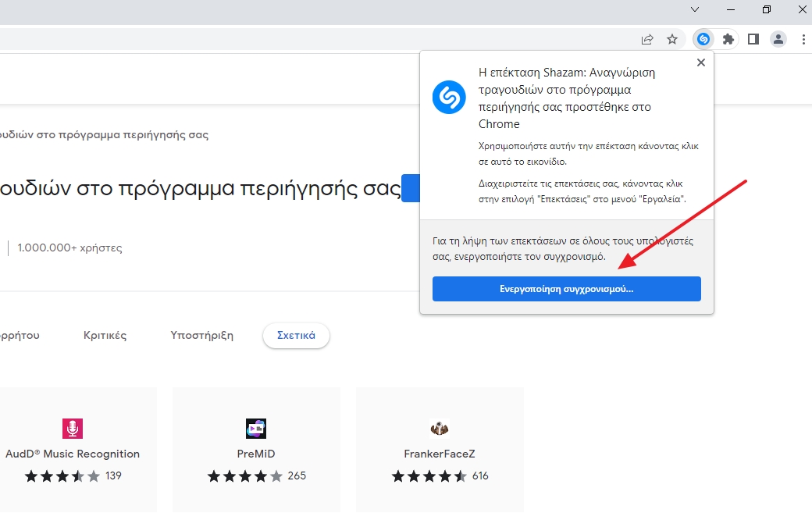Click the Shazam logo in the notification popup

[x=449, y=97]
